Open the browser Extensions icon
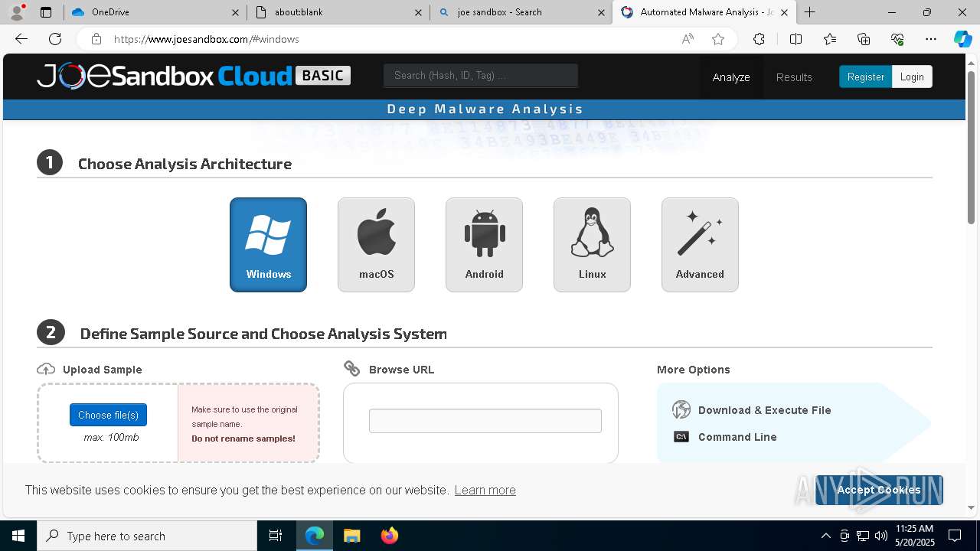 [759, 39]
